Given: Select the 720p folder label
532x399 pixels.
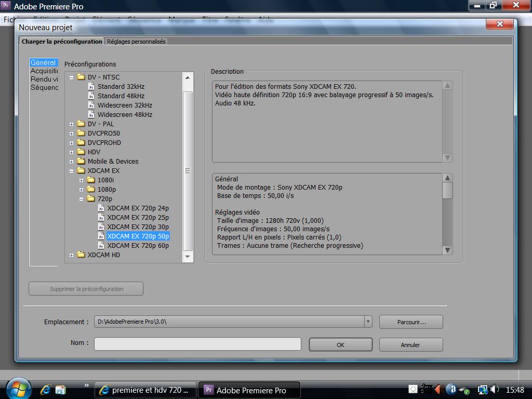Looking at the screenshot, I should coord(105,199).
